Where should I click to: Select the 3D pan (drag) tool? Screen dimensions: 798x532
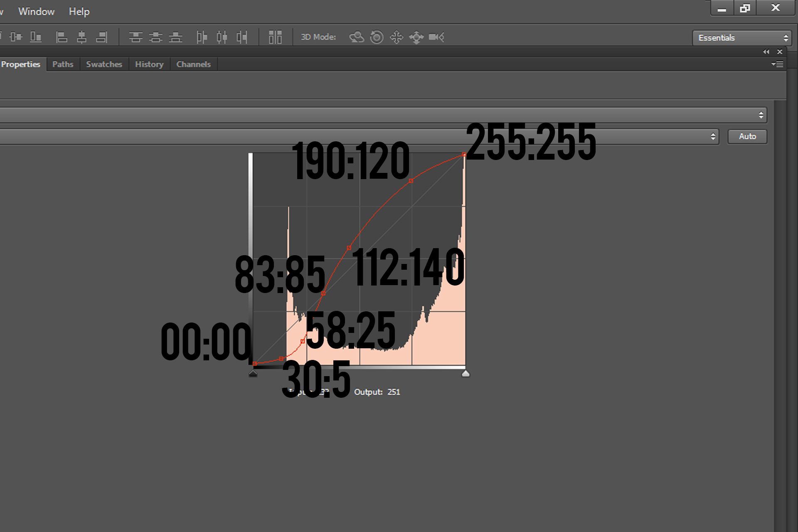point(397,37)
